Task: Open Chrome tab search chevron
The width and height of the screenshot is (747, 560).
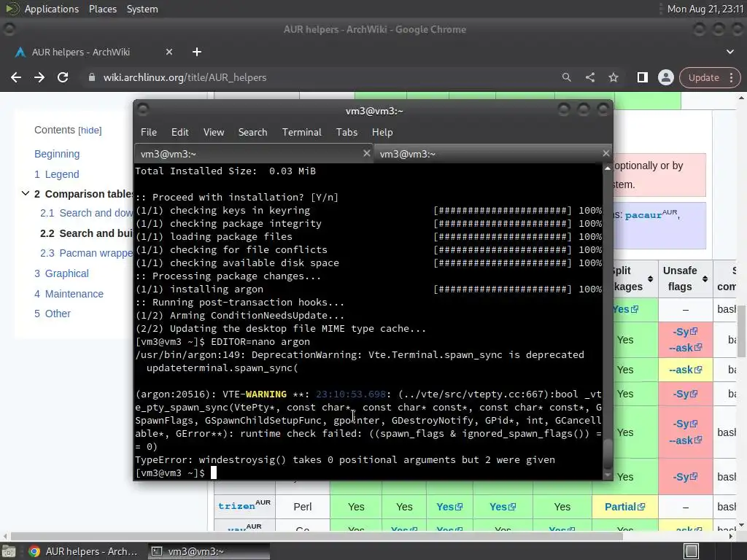Action: (x=729, y=52)
